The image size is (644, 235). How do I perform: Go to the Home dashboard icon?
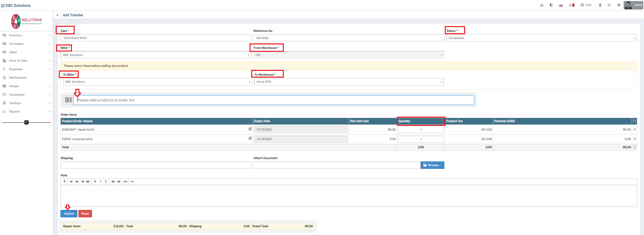(541, 5)
